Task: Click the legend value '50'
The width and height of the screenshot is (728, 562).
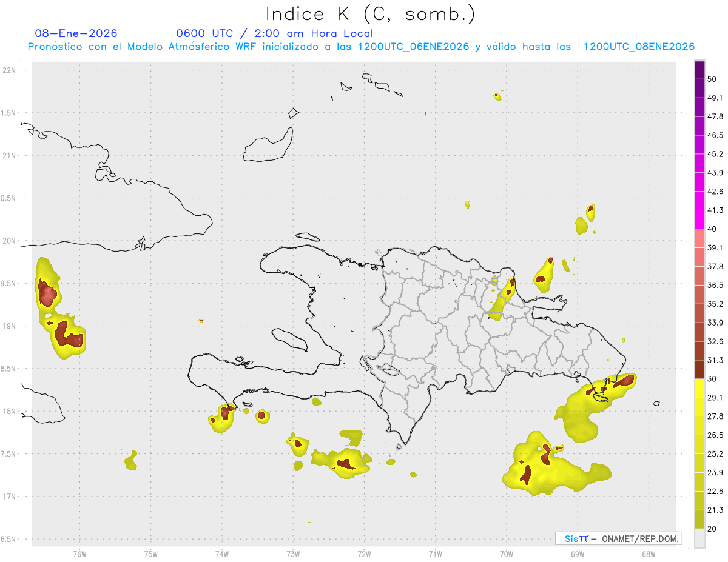Action: coord(713,79)
